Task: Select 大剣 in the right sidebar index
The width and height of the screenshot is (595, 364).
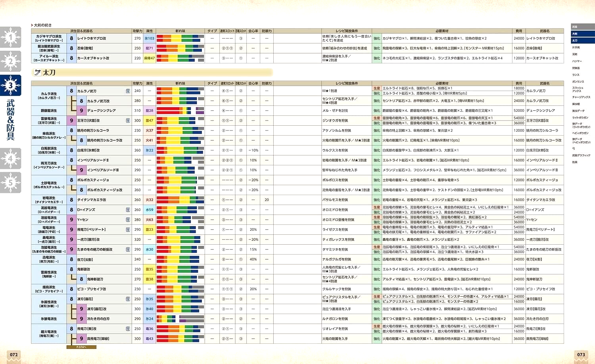Action: click(x=575, y=34)
